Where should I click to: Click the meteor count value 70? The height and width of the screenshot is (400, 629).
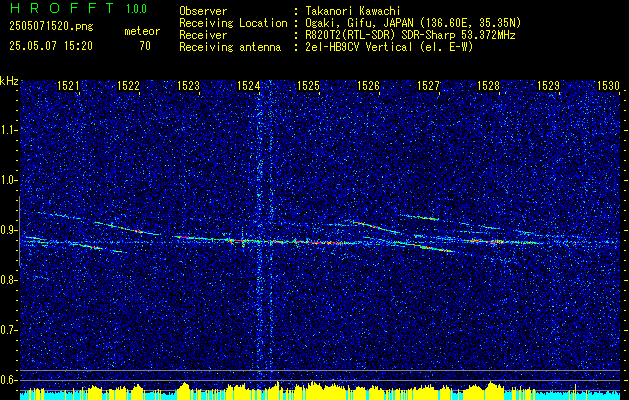tap(145, 46)
